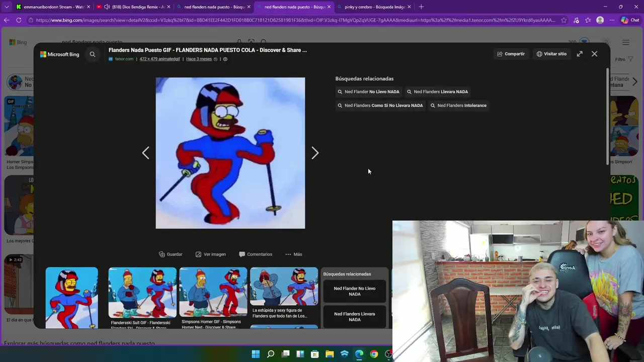Open La estúpida y sexy figura thumbnail
Image resolution: width=644 pixels, height=362 pixels.
tap(284, 286)
